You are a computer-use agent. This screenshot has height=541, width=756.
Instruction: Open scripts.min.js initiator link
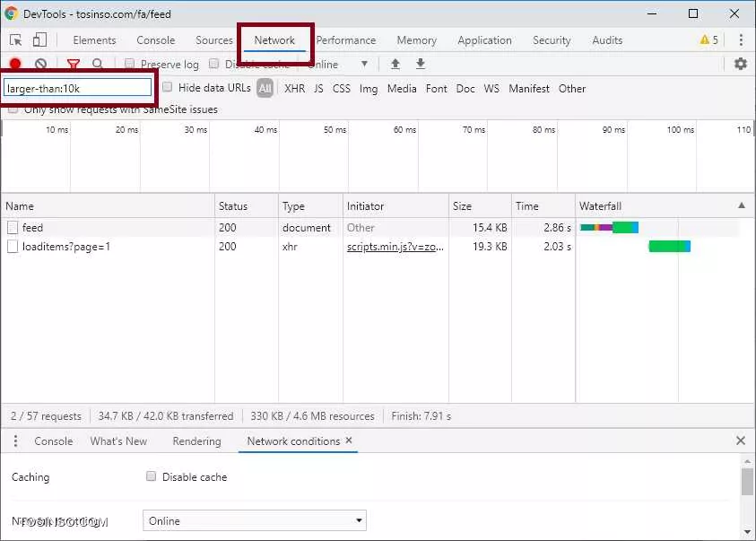(395, 247)
